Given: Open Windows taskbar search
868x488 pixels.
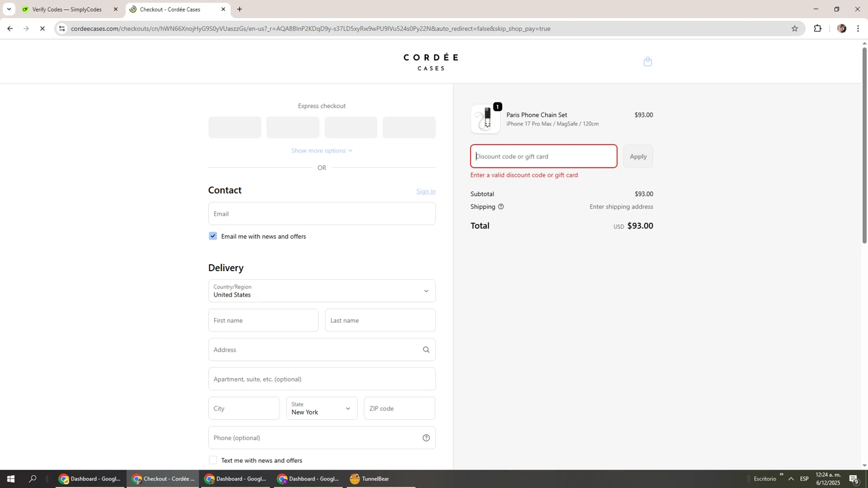Looking at the screenshot, I should 33,479.
